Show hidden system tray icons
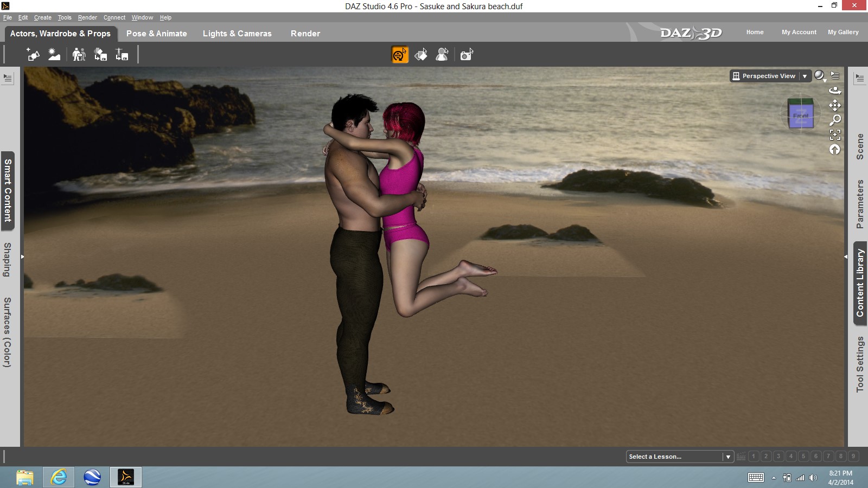The width and height of the screenshot is (868, 488). (774, 478)
